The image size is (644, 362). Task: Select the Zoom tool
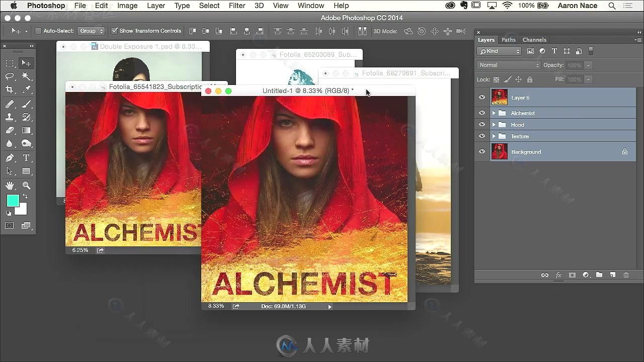click(26, 186)
